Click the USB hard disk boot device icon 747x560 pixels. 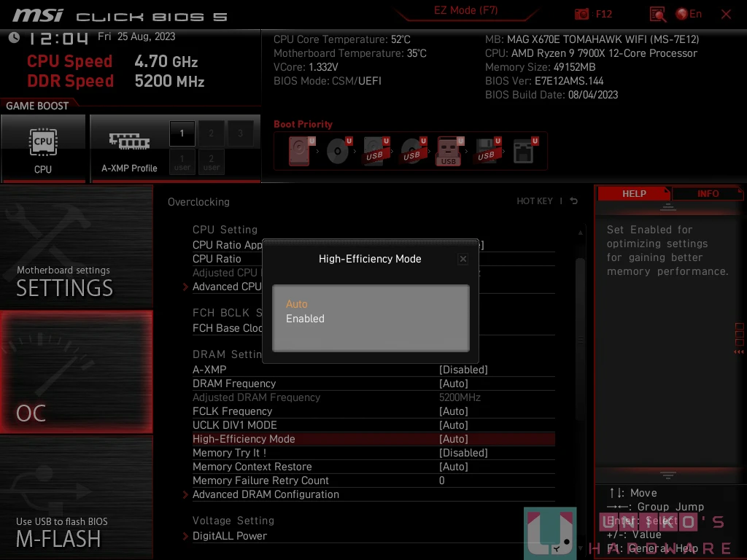[x=376, y=151]
